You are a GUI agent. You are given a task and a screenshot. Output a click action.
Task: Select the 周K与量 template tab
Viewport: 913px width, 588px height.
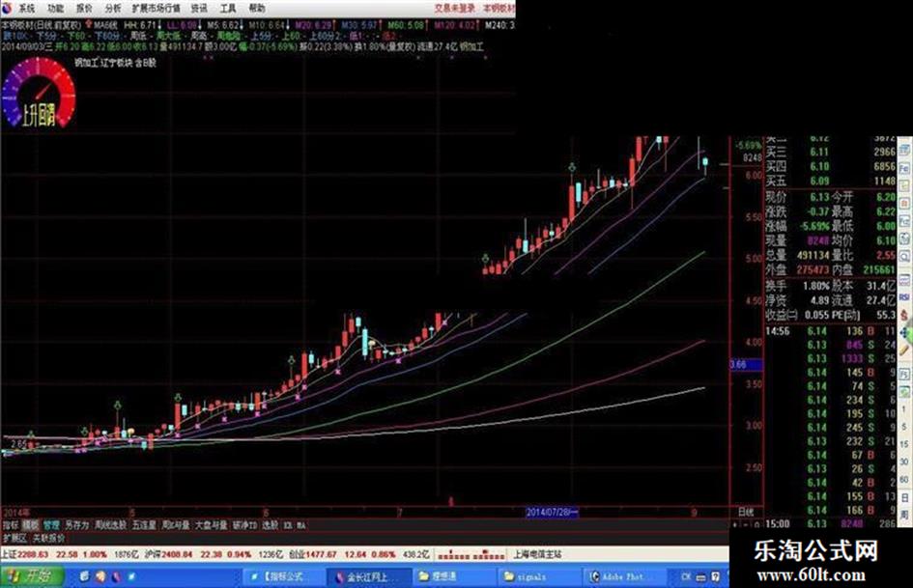pyautogui.click(x=175, y=525)
